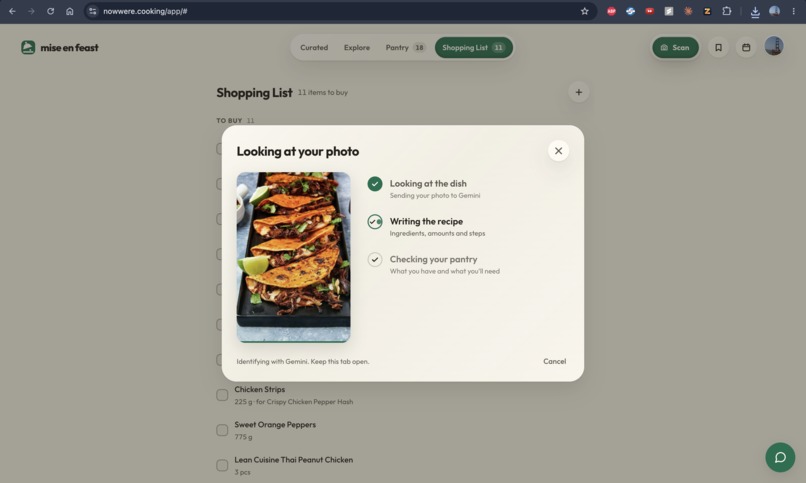Click the Writing the recipe step text
806x483 pixels.
pyautogui.click(x=426, y=221)
